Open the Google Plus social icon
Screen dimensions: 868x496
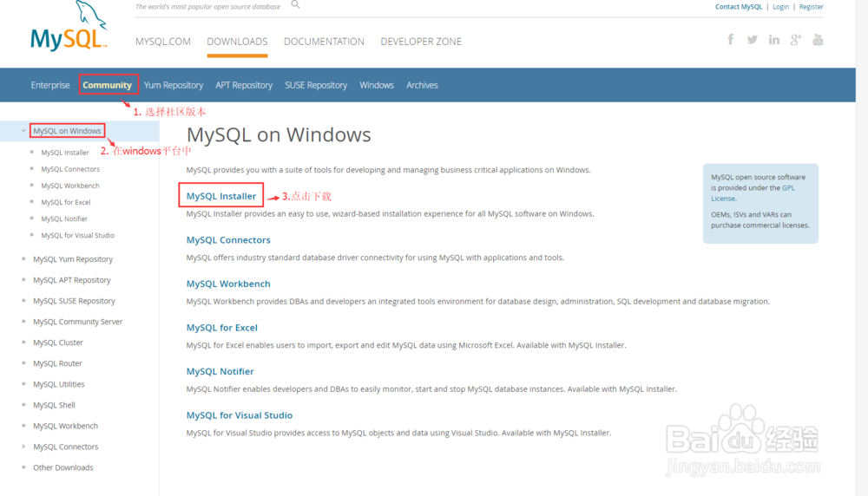796,40
